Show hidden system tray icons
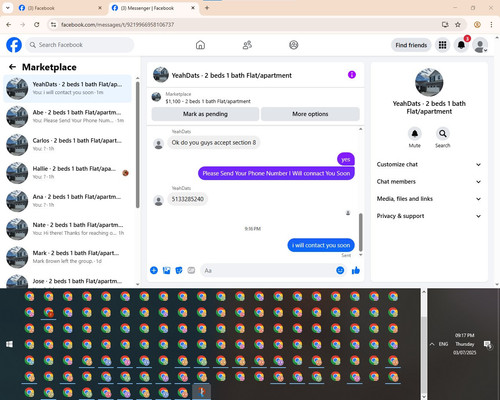The image size is (500, 400). tap(432, 344)
